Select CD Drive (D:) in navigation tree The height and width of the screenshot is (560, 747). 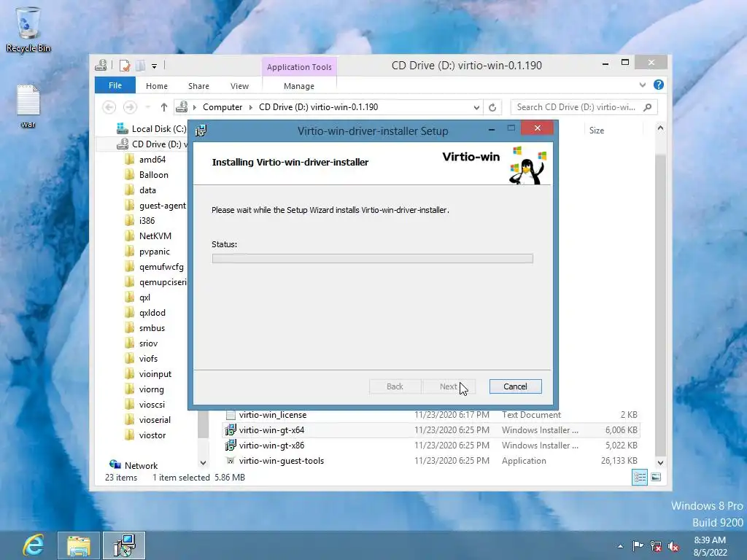(152, 144)
